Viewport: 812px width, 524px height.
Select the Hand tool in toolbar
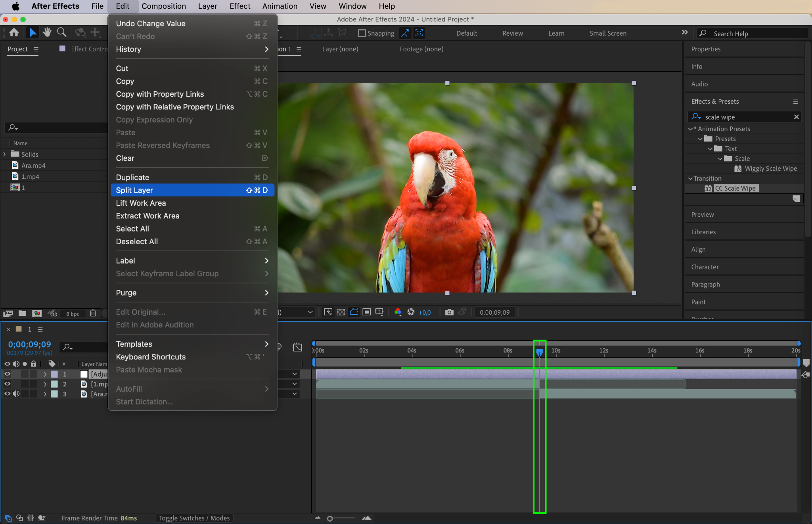coord(47,33)
